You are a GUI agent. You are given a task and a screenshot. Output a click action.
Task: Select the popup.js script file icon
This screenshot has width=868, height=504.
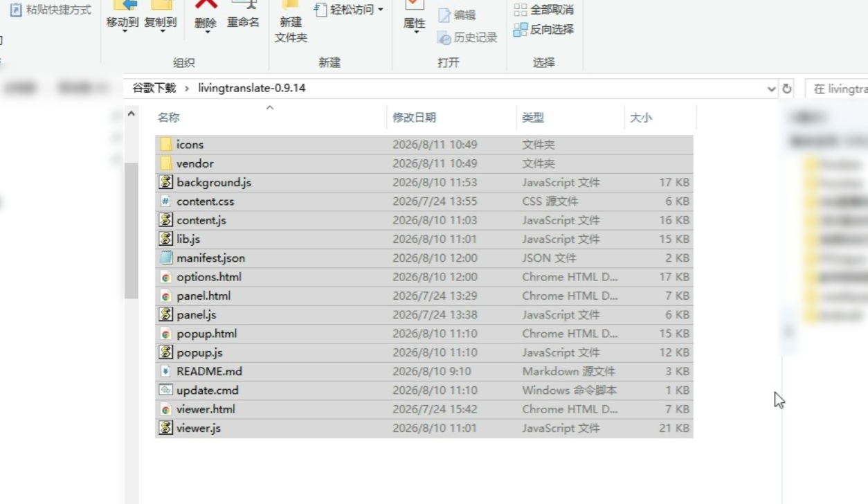pyautogui.click(x=165, y=352)
